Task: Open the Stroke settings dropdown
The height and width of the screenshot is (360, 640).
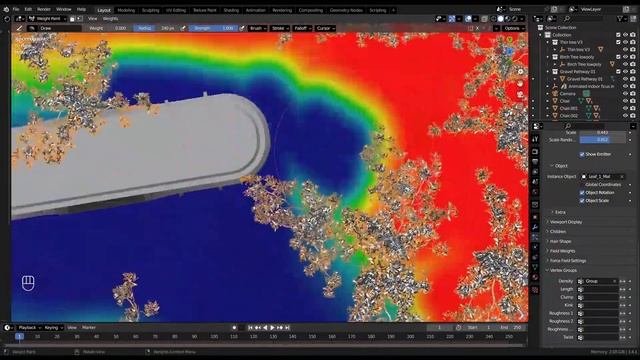Action: (x=280, y=28)
